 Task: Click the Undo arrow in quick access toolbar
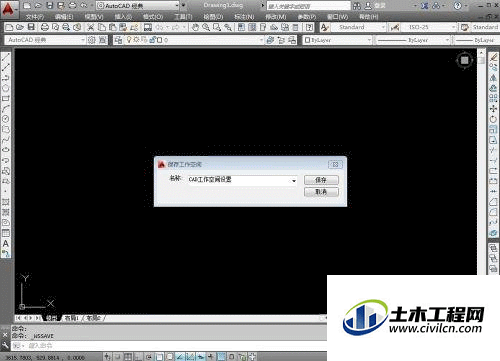pos(83,6)
